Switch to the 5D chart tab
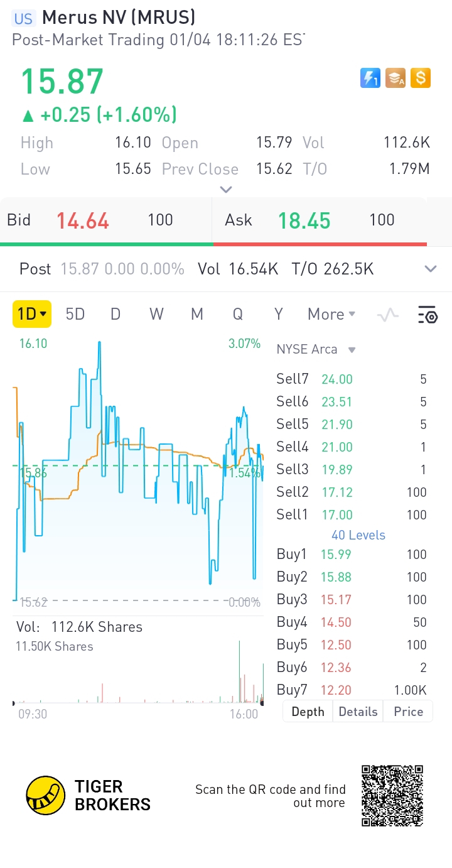 [75, 314]
